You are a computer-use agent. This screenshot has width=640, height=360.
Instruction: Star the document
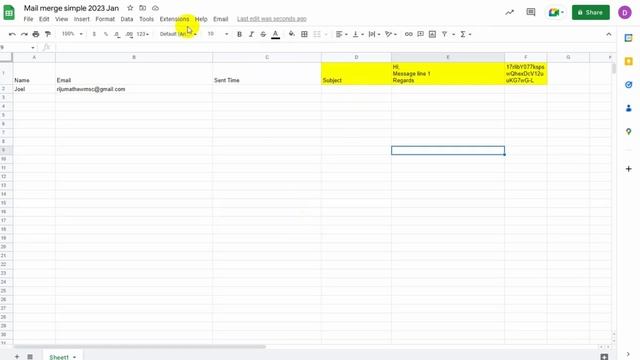[x=130, y=8]
